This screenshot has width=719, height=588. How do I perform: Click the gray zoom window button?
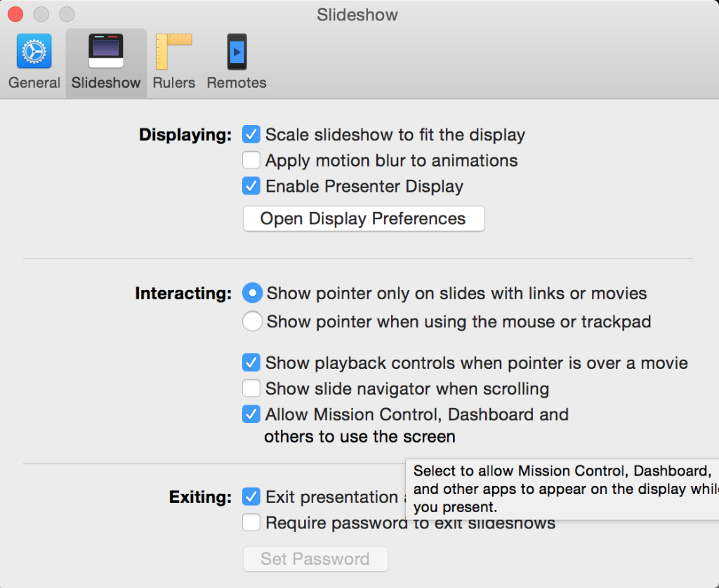pyautogui.click(x=67, y=14)
